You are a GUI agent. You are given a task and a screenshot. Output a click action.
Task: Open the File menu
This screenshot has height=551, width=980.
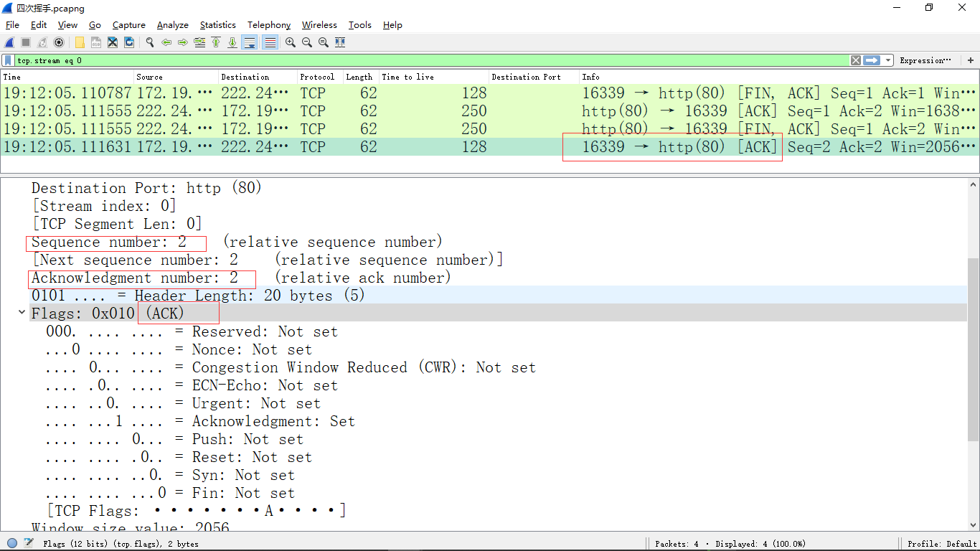pyautogui.click(x=12, y=24)
